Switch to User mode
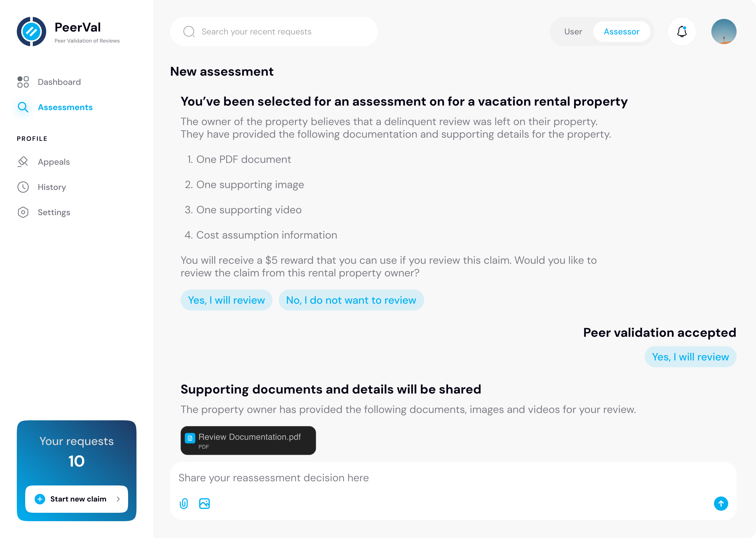This screenshot has height=538, width=756. 573,32
